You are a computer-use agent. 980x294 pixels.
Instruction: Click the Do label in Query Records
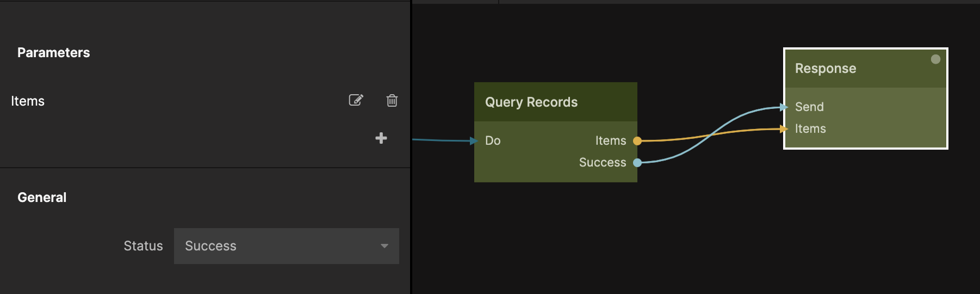493,141
